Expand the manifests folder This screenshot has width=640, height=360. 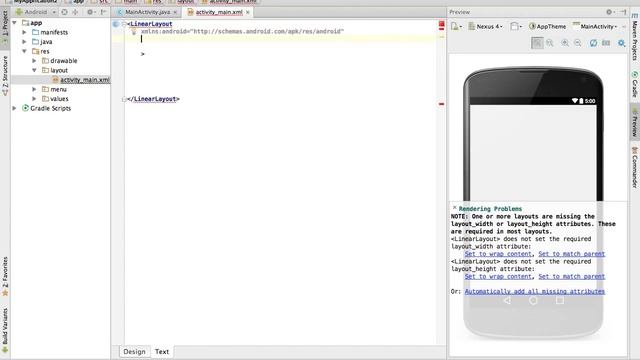[24, 32]
